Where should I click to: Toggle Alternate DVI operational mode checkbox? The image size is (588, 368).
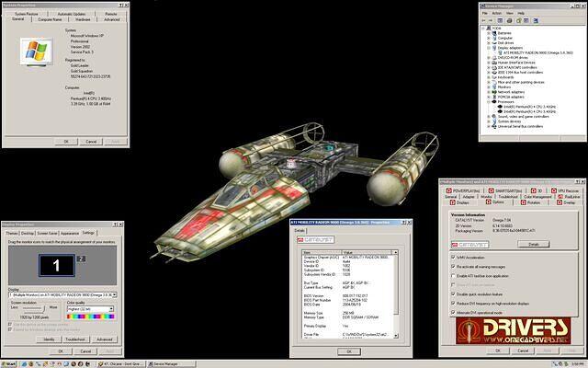coord(451,314)
